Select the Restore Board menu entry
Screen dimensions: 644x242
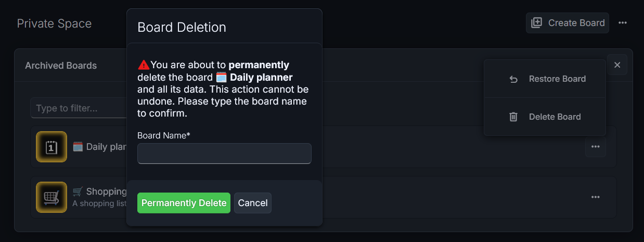545,79
